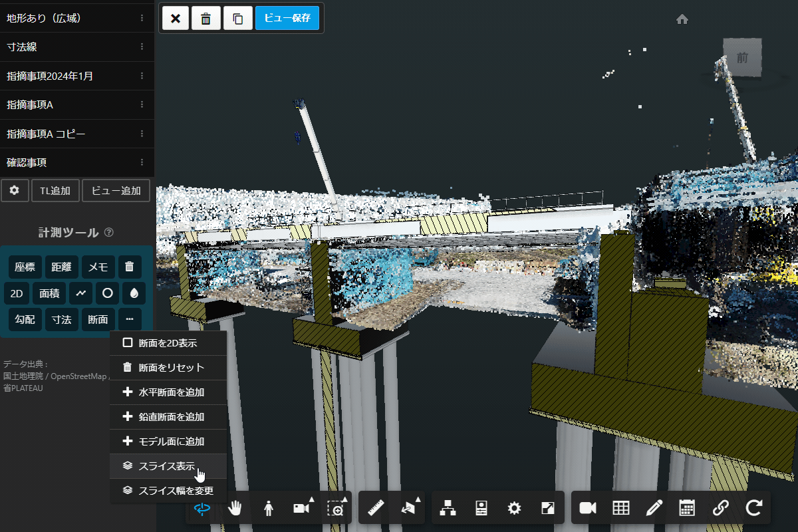
Task: Select the 勾配 slope tool
Action: click(25, 319)
